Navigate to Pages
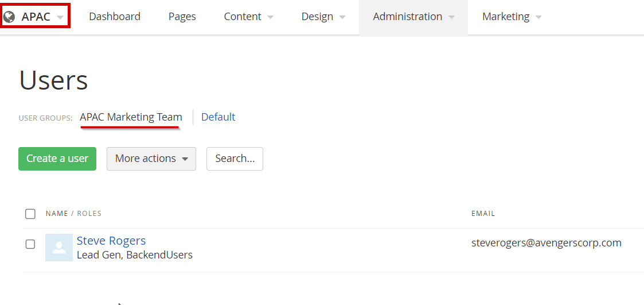Image resolution: width=644 pixels, height=305 pixels. 182,17
